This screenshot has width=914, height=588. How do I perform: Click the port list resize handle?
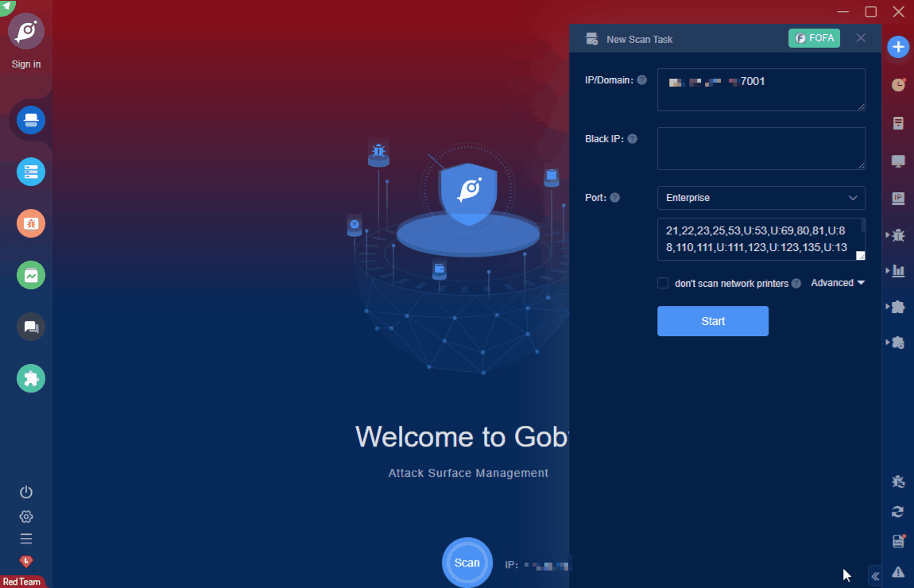pos(861,255)
